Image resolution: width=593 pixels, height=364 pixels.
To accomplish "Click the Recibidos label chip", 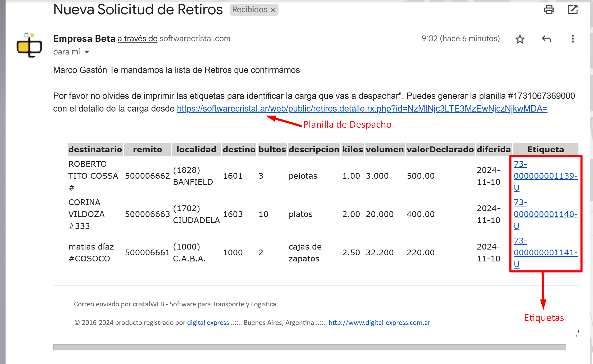I will (249, 10).
